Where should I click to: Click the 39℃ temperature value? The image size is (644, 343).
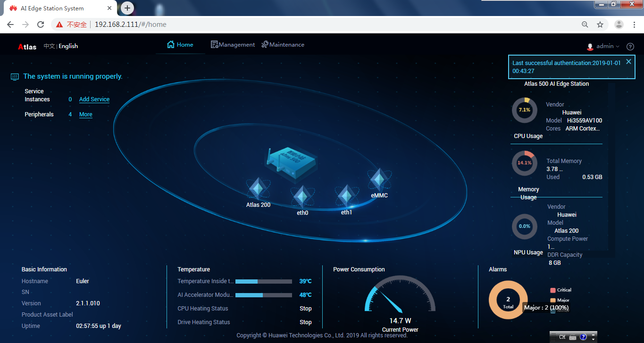tap(305, 281)
